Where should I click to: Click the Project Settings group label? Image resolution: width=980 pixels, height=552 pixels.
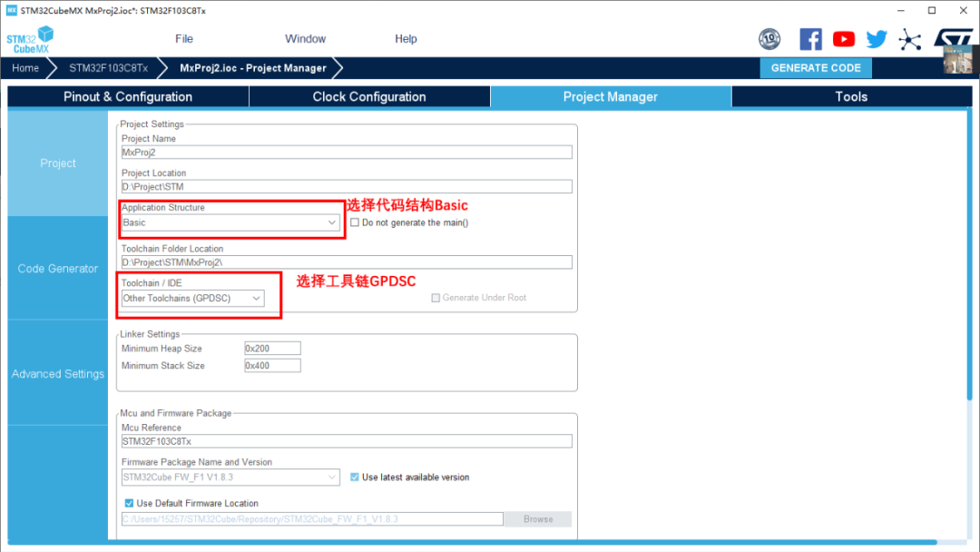coord(152,124)
